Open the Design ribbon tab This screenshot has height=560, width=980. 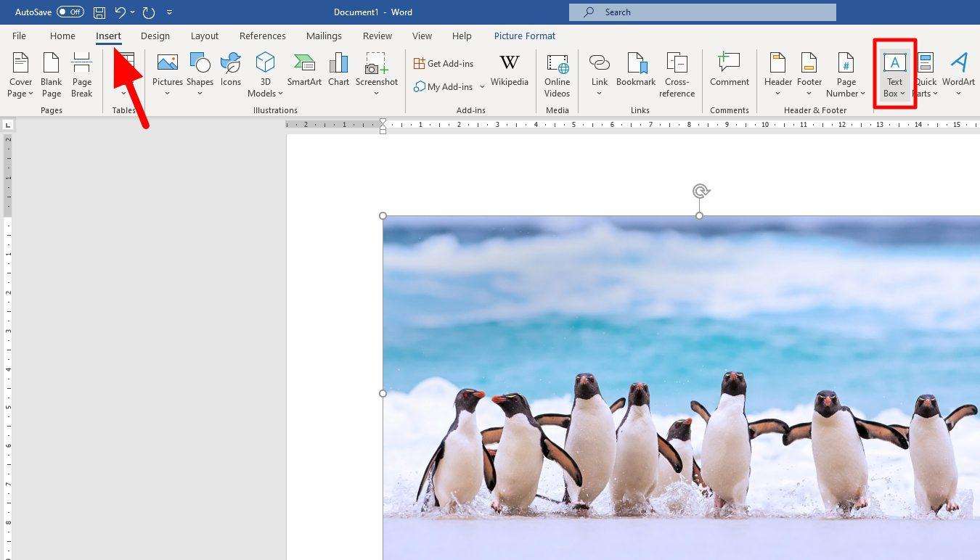(155, 36)
